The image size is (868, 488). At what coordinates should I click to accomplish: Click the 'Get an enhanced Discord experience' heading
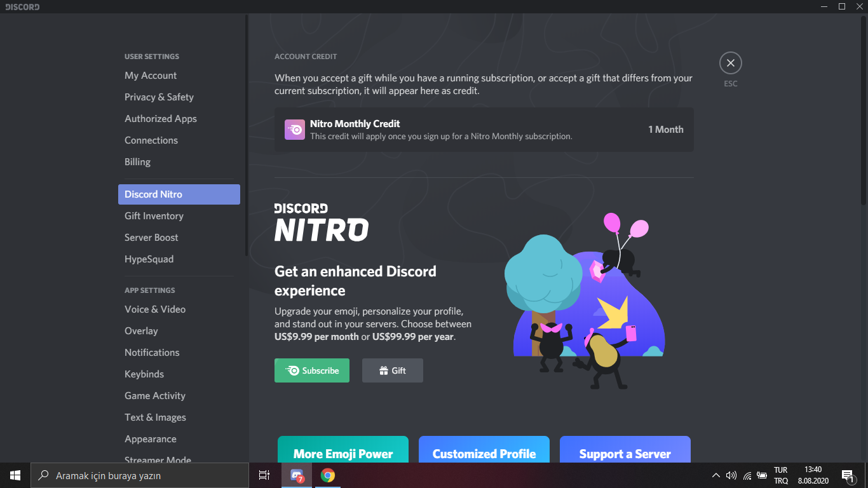coord(355,281)
